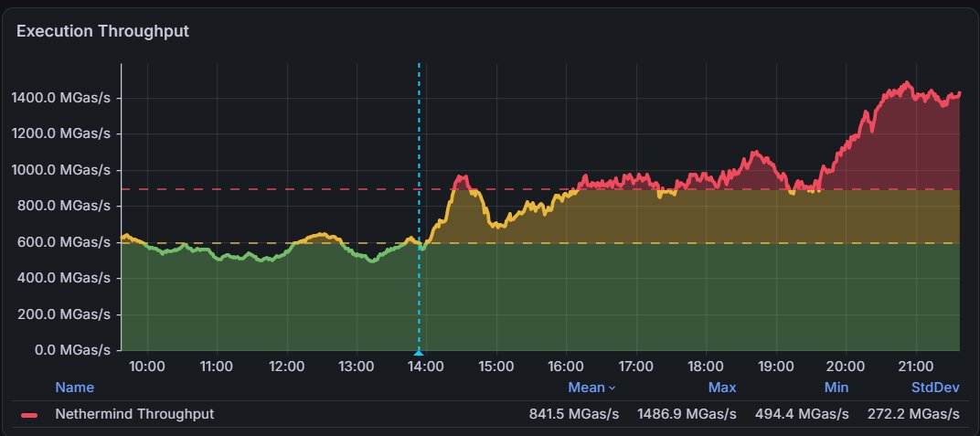Click the red Nethermind series color swatch
The image size is (980, 436).
29,414
